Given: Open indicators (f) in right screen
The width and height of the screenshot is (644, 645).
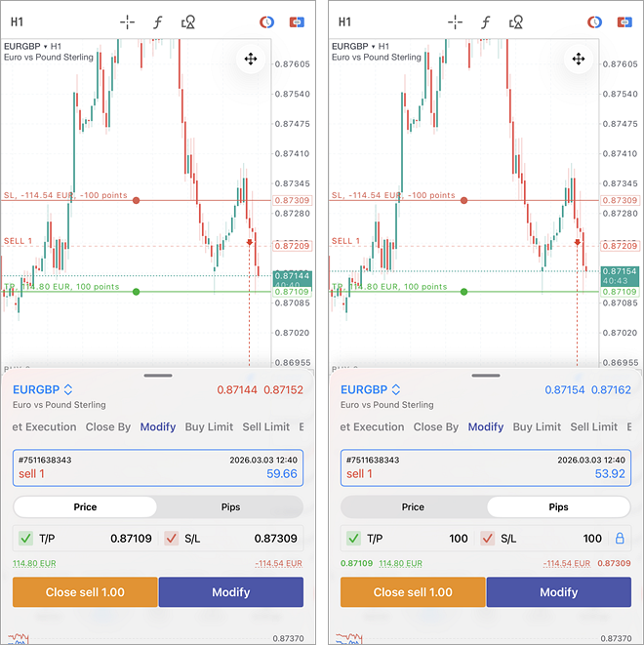Looking at the screenshot, I should 485,22.
